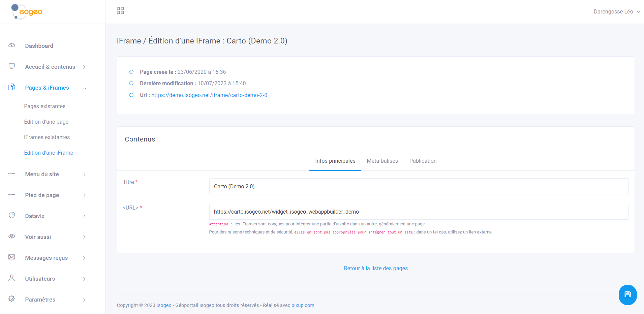The width and height of the screenshot is (644, 314).
Task: Open Dataviz menu label
Action: [35, 216]
